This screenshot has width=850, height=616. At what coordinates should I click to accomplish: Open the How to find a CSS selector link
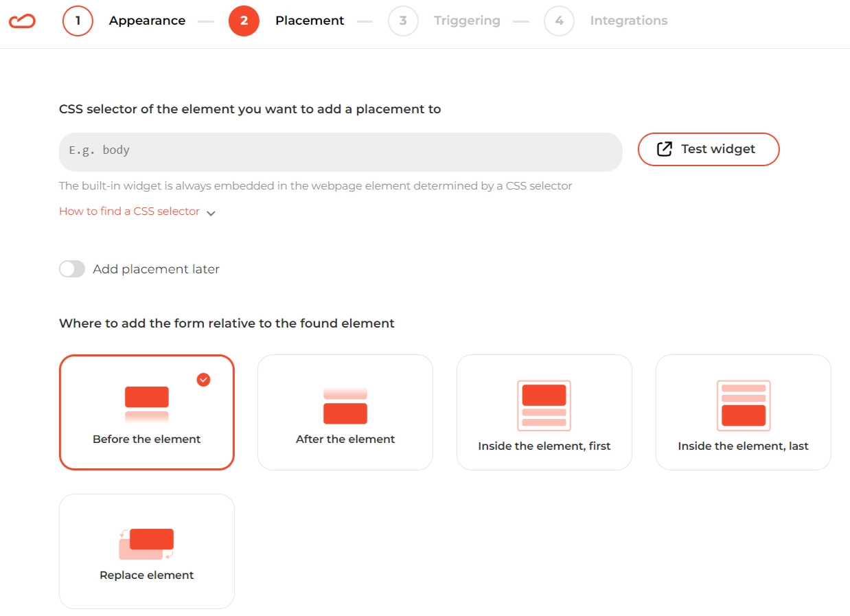click(129, 212)
